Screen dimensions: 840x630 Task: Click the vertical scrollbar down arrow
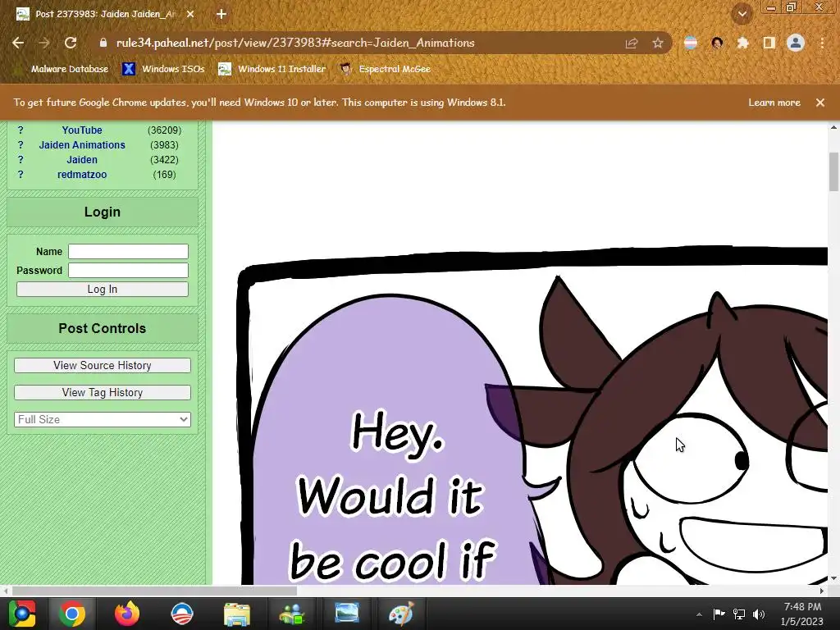pos(833,578)
